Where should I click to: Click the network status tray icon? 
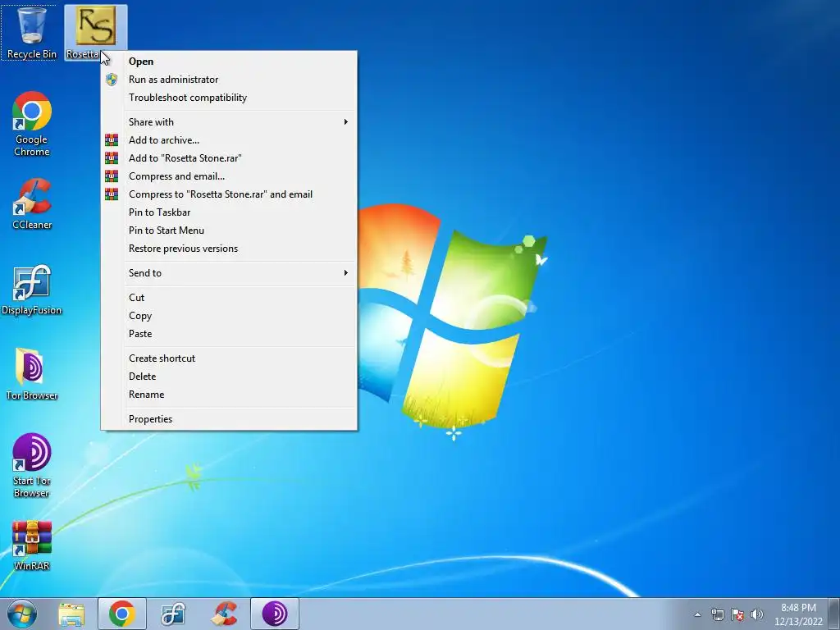(x=717, y=614)
